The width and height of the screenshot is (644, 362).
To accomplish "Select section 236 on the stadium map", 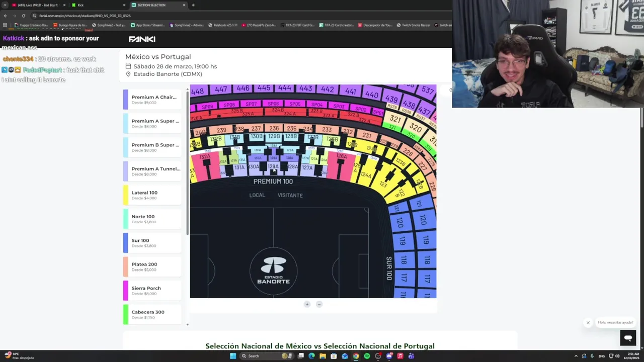I will click(x=274, y=129).
